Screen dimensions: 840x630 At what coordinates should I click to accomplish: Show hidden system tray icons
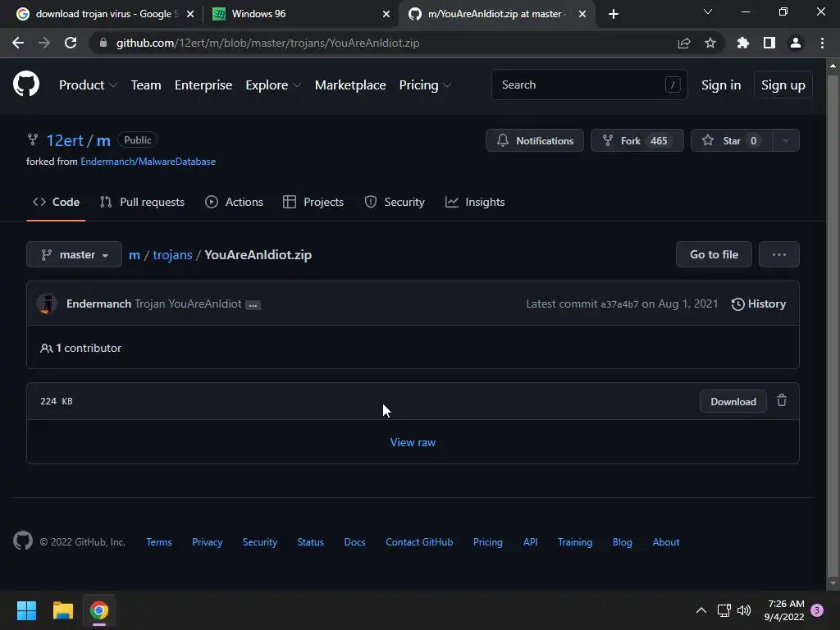[701, 610]
